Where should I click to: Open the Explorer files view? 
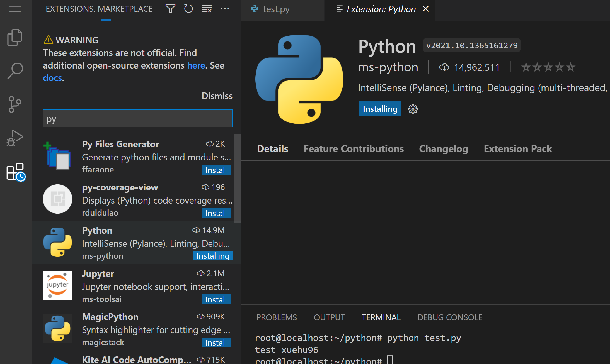[x=15, y=37]
